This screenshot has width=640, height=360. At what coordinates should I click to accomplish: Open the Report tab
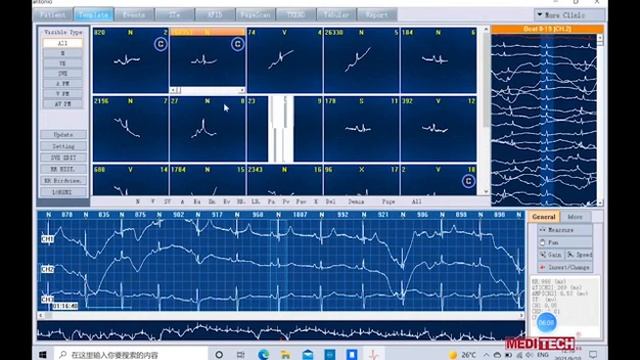377,15
